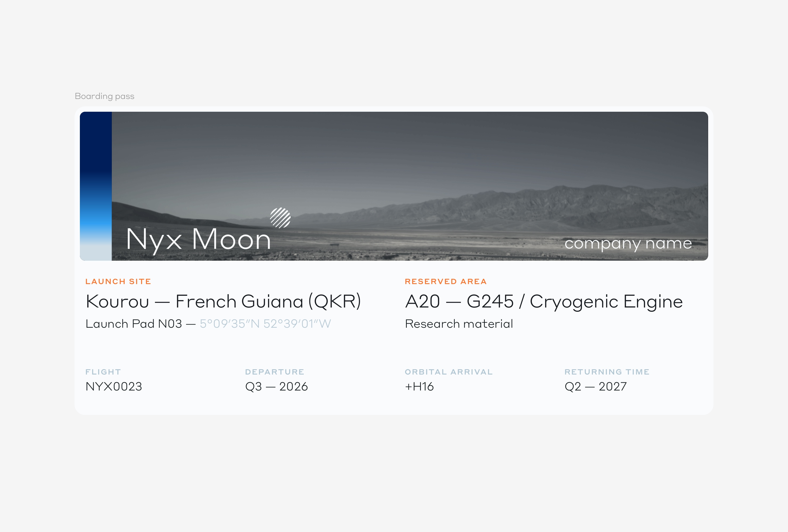Click the DEPARTURE label
This screenshot has height=532, width=788.
click(275, 372)
